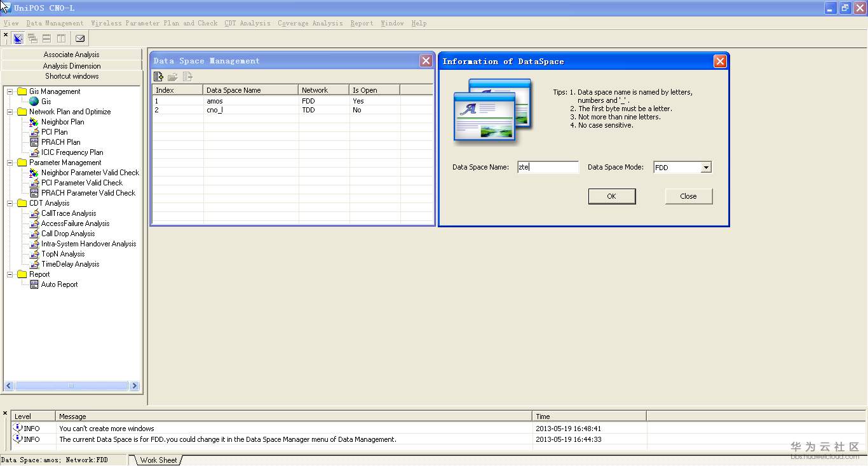Select the Associate Analysis panel header
Viewport: 868px width, 466px height.
pyautogui.click(x=72, y=55)
